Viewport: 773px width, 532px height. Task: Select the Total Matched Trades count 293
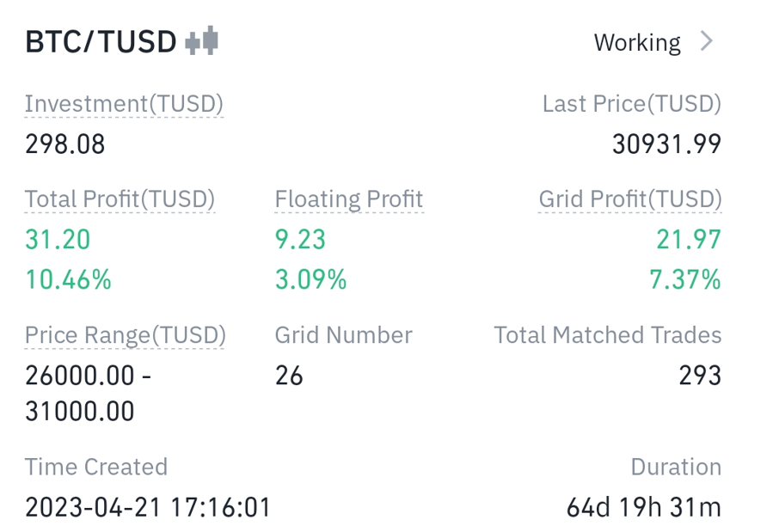700,376
